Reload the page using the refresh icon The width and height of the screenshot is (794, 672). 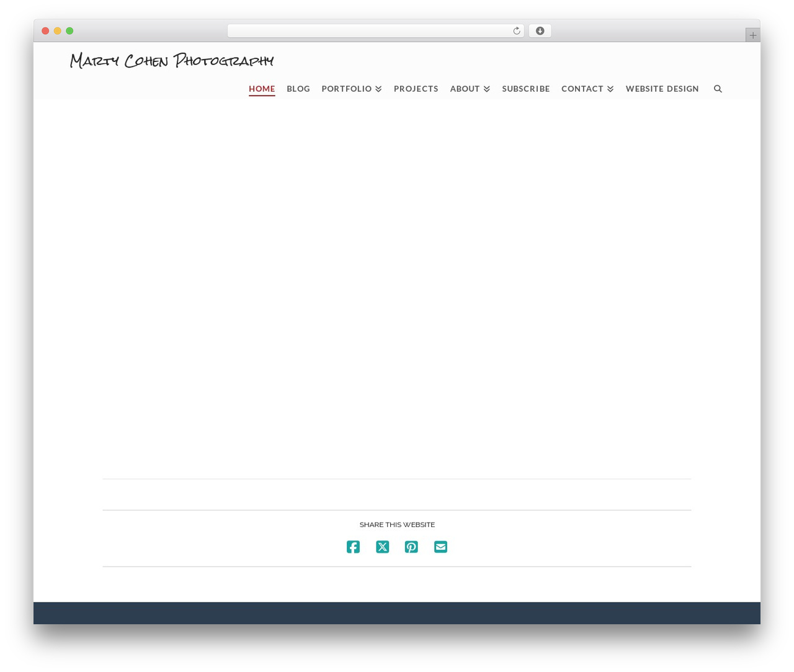pos(516,31)
